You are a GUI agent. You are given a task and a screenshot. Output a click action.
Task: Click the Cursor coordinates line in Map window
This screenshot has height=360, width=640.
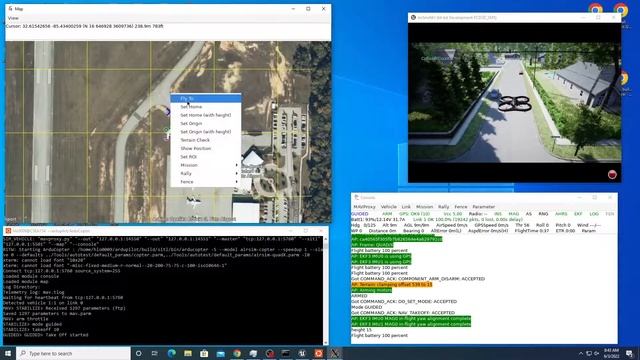click(x=84, y=26)
